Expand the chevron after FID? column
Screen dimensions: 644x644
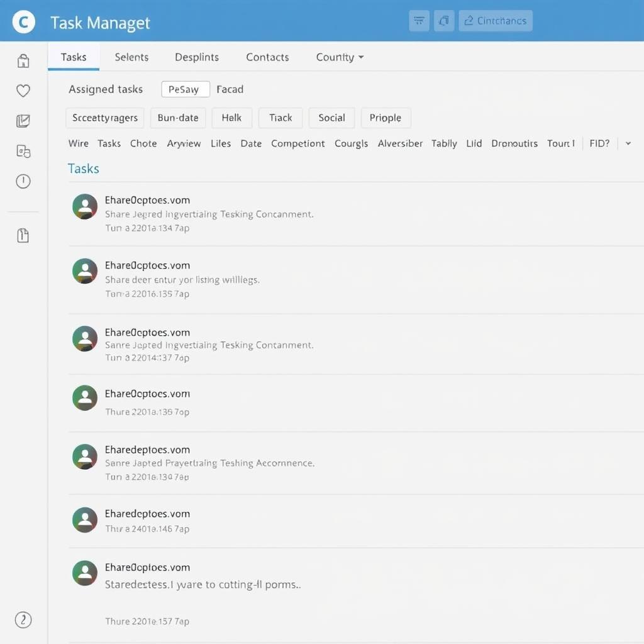click(628, 143)
